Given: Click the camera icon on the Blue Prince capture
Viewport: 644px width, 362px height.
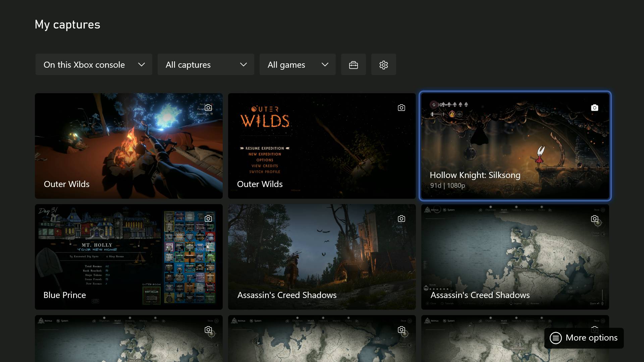Looking at the screenshot, I should tap(208, 218).
